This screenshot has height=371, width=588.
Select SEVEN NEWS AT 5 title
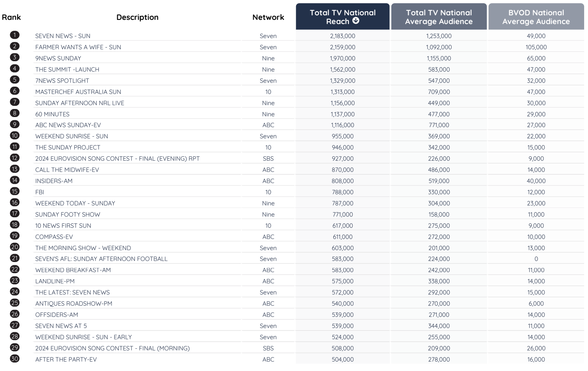(x=61, y=326)
